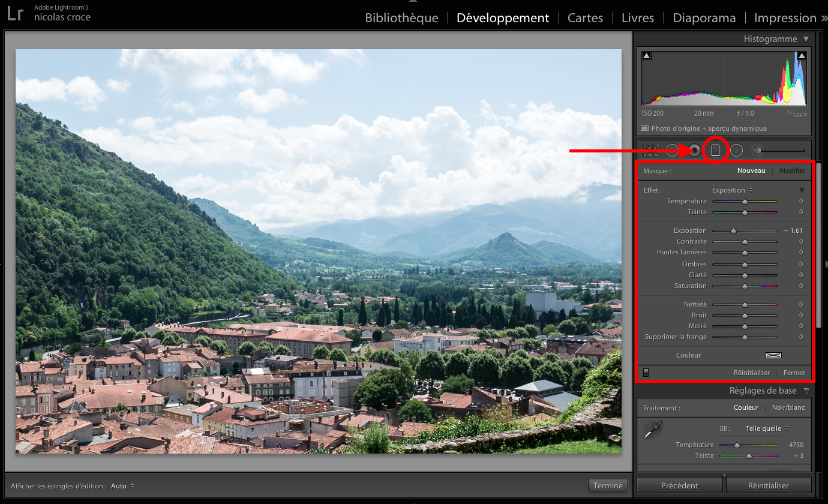
Task: Click the shadow clipping indicator in the histogram
Action: tap(646, 55)
